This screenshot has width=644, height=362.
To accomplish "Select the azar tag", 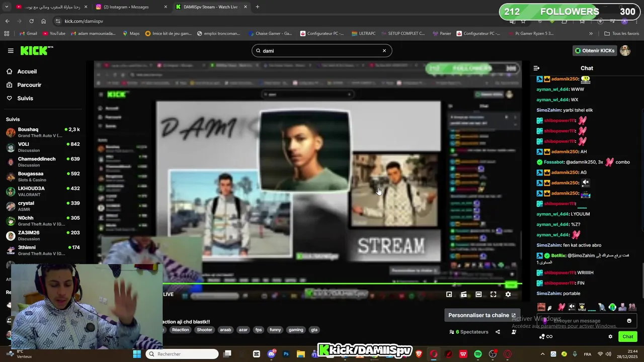I will [243, 330].
